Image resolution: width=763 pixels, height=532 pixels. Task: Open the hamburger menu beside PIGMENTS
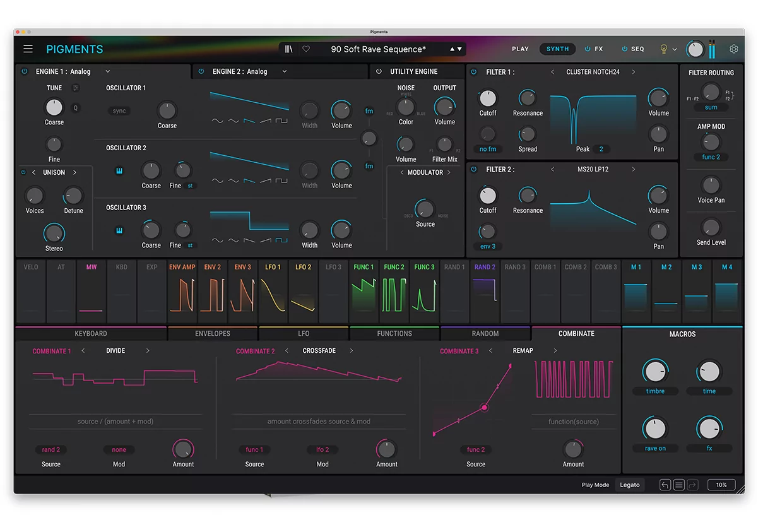pyautogui.click(x=28, y=49)
